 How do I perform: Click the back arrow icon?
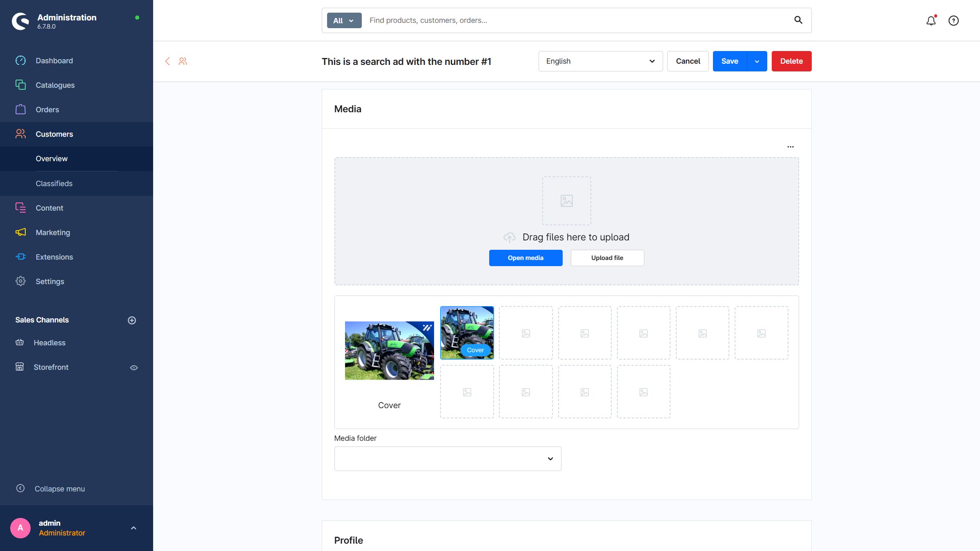(167, 61)
